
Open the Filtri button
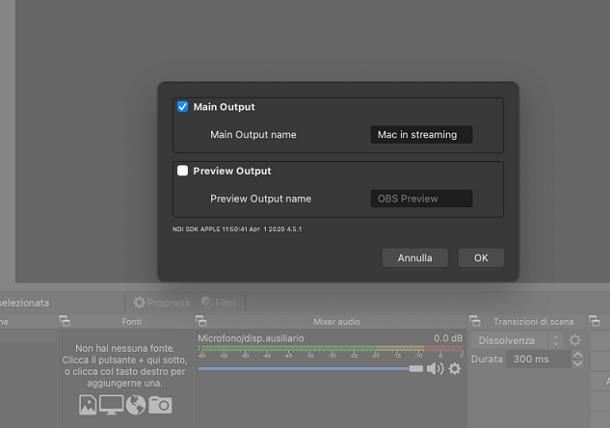click(x=219, y=303)
